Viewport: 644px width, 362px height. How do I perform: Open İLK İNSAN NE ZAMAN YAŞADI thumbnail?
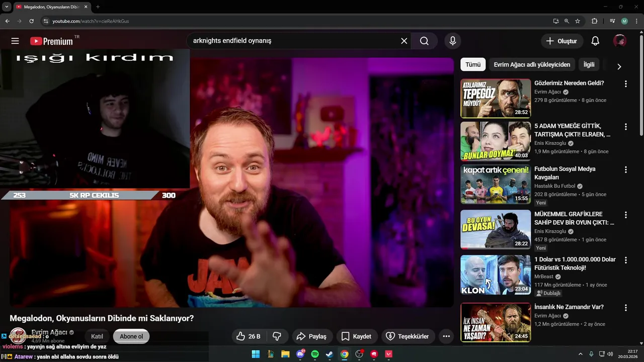point(496,322)
